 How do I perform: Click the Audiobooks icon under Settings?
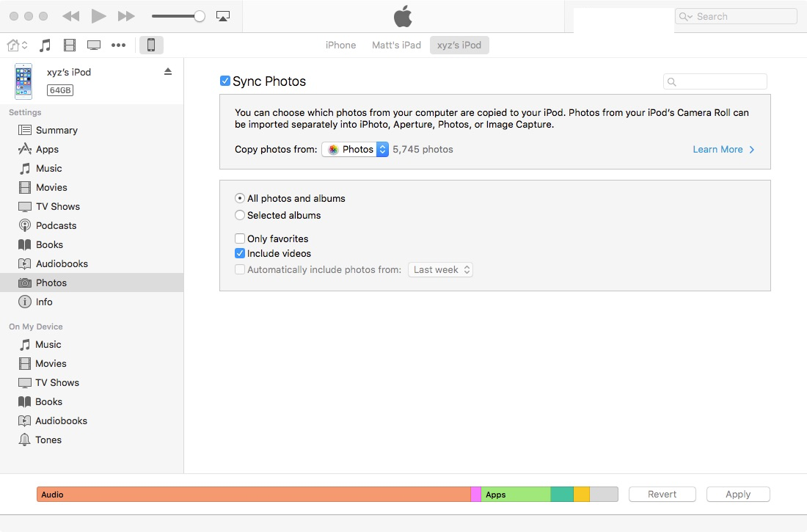point(25,263)
